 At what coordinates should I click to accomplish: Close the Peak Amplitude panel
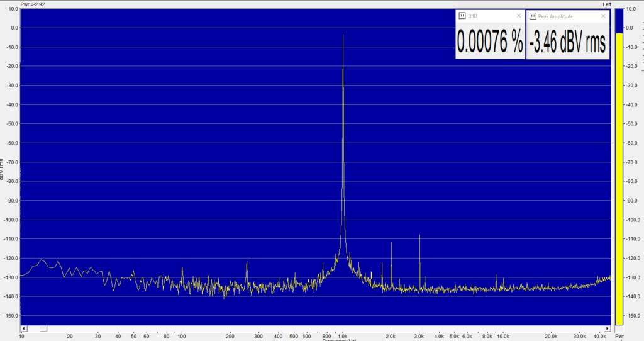pyautogui.click(x=604, y=16)
